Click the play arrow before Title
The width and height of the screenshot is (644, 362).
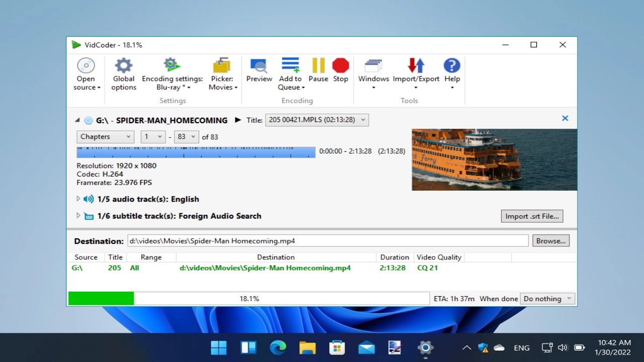(238, 120)
